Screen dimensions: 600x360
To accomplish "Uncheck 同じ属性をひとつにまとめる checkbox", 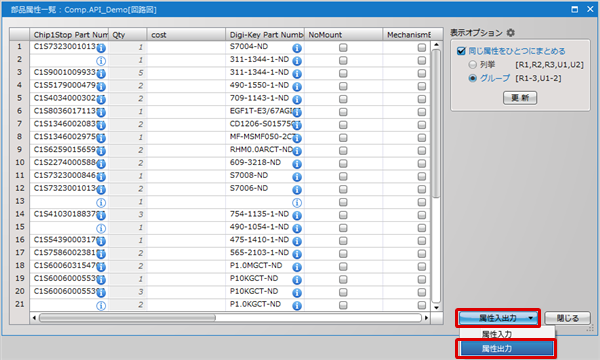I will coord(461,51).
